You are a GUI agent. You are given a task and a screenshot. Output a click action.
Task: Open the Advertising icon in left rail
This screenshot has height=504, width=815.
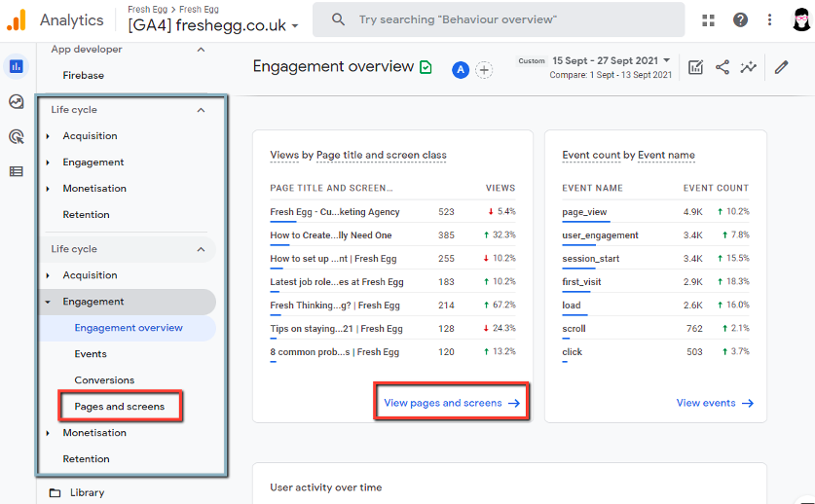coord(16,137)
